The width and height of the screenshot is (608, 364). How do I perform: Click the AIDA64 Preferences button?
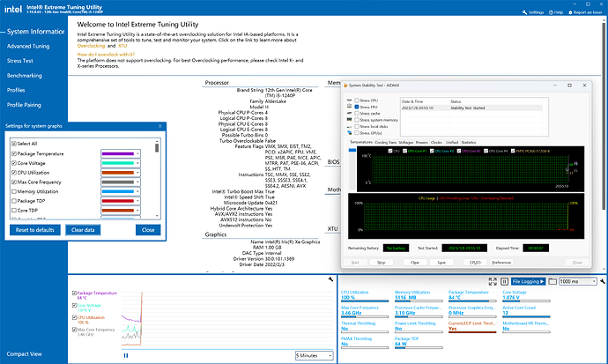coord(501,262)
